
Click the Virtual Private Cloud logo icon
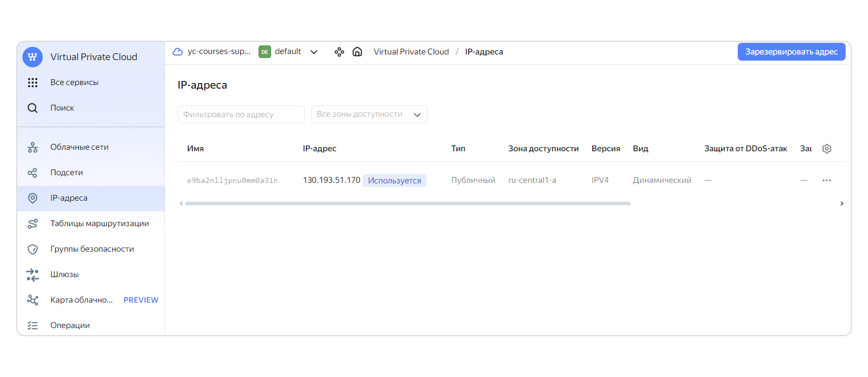[33, 57]
